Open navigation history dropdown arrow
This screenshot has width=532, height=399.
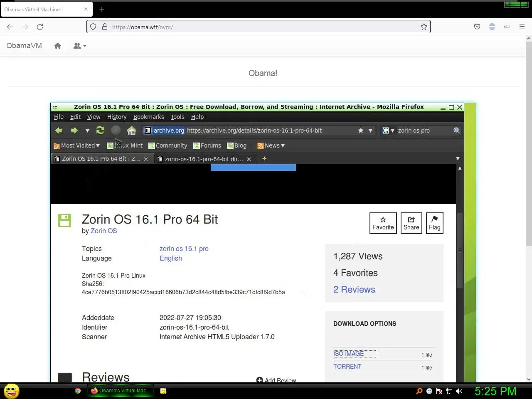(x=87, y=131)
